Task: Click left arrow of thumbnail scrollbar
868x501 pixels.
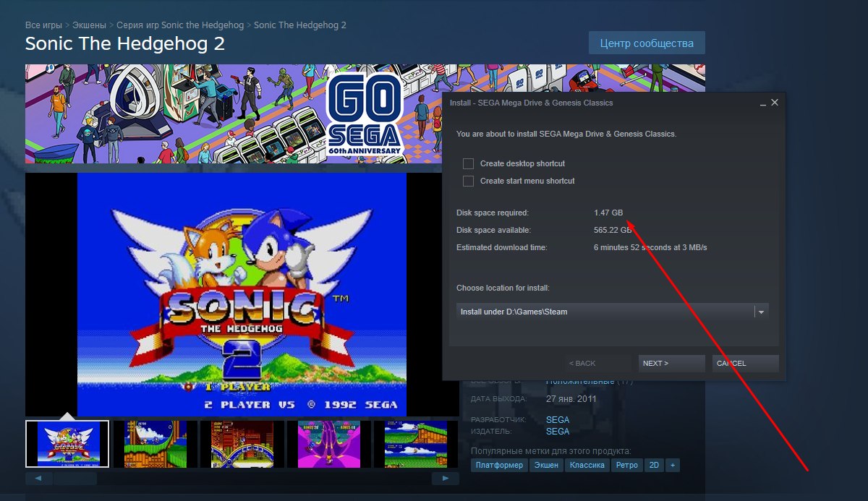Action: 39,479
